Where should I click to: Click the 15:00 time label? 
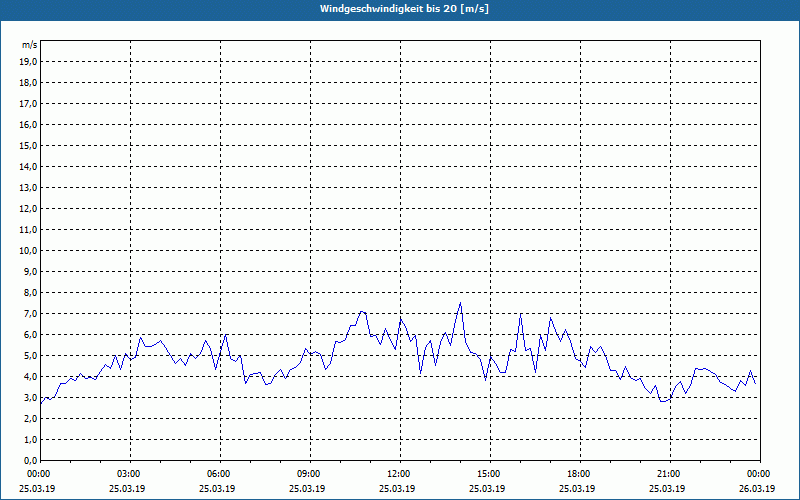(490, 474)
